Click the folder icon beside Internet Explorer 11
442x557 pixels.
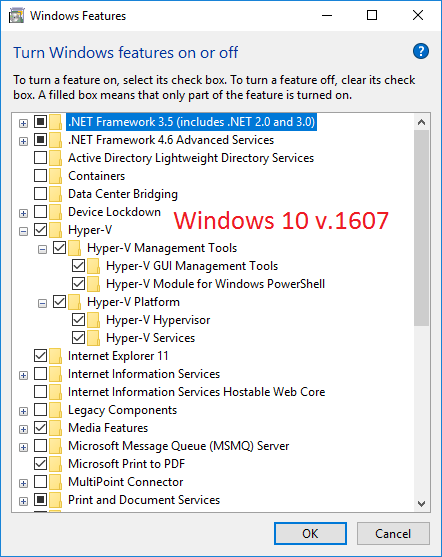[55, 356]
